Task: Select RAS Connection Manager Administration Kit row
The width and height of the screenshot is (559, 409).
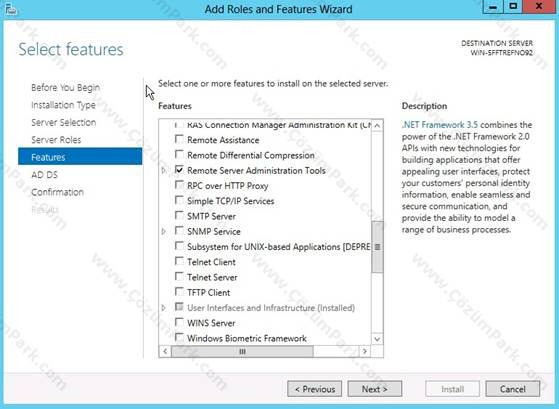Action: tap(279, 125)
